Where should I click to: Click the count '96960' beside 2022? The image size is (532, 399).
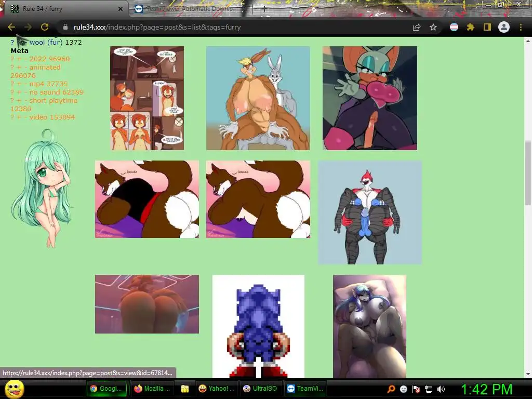(59, 59)
